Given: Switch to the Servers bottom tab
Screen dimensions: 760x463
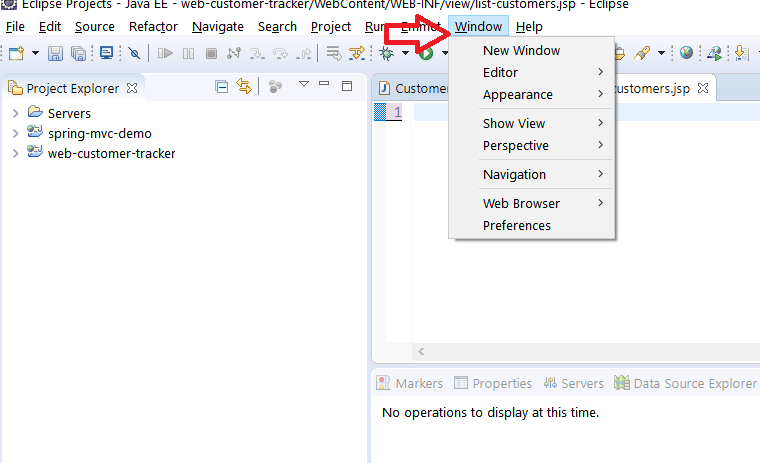Looking at the screenshot, I should click(x=573, y=383).
